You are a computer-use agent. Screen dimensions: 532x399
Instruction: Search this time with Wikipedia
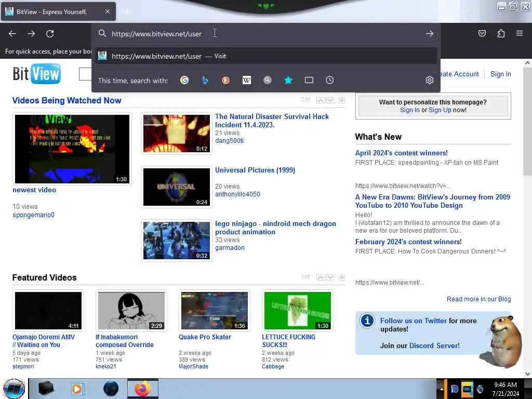coord(247,81)
